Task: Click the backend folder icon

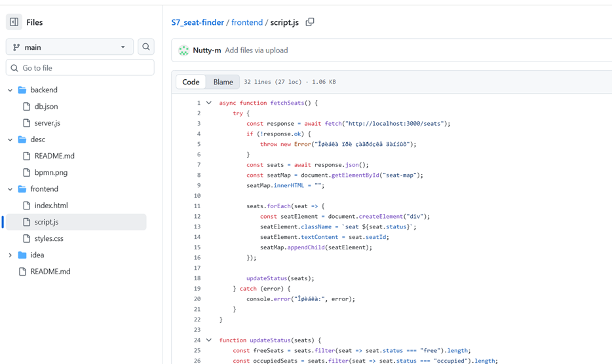Action: click(x=22, y=90)
